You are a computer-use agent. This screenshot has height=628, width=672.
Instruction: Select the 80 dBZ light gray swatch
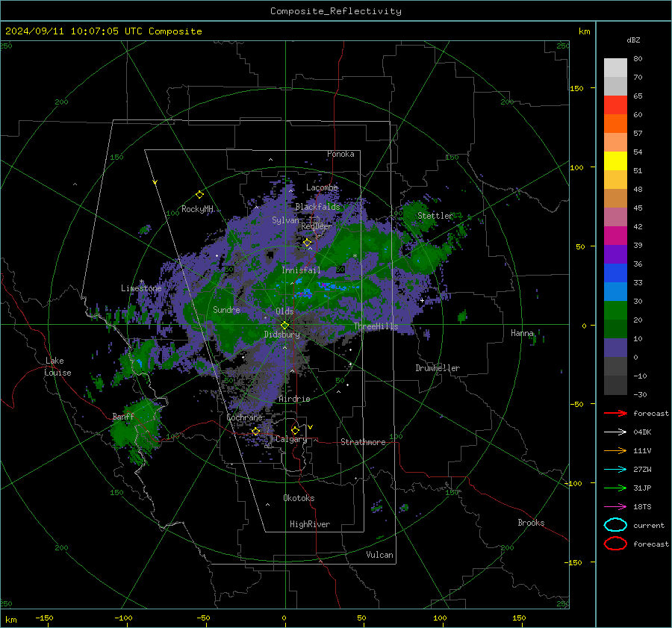click(x=615, y=68)
